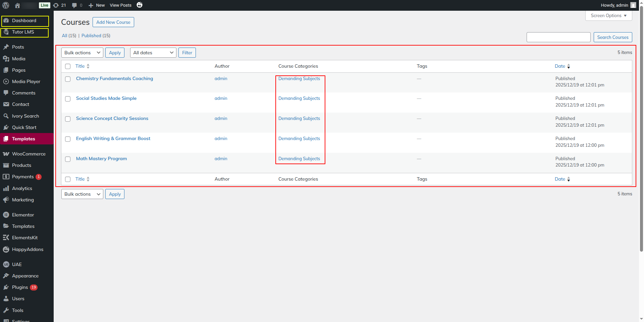
Task: Click the WordPress logo icon in admin bar
Action: [x=6, y=5]
